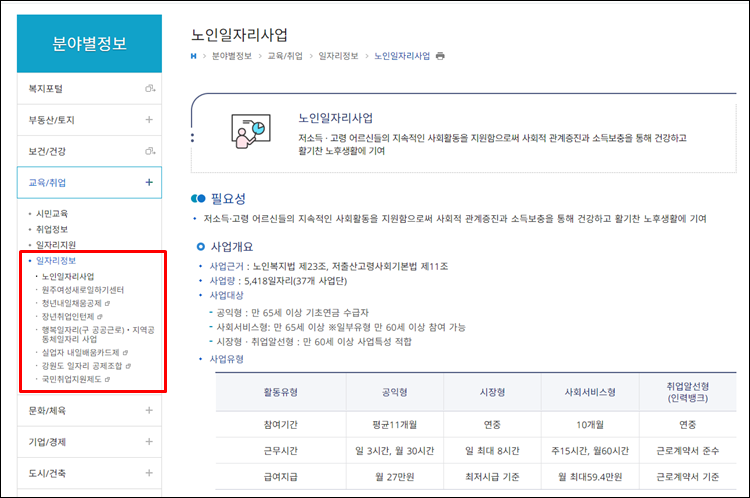
Task: Click 교육/취업 in breadcrumb
Action: (285, 56)
